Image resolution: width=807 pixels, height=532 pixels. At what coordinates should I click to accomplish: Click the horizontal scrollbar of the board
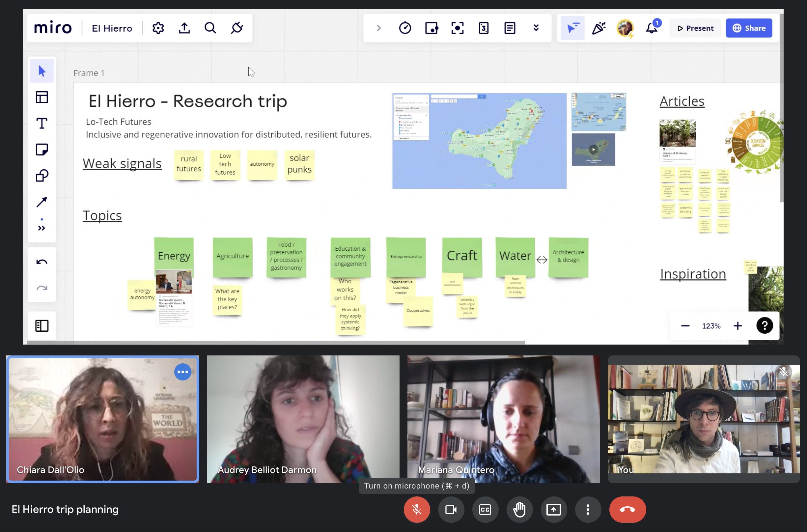pos(275,342)
